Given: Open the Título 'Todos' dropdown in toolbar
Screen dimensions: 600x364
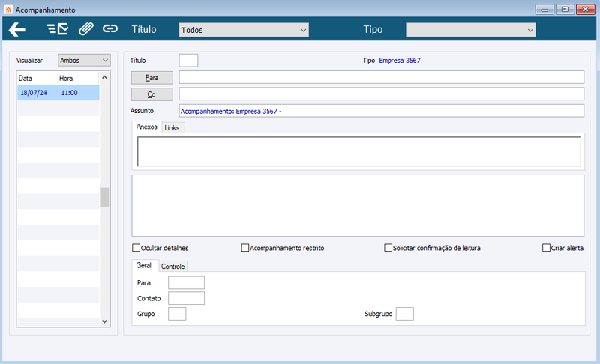Looking at the screenshot, I should click(x=244, y=30).
